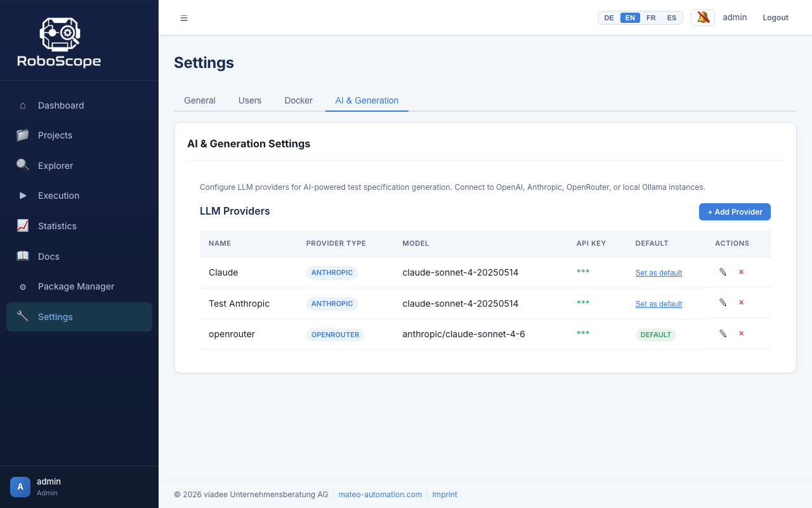Delete the openrouter provider using the red X
Image resolution: width=812 pixels, height=508 pixels.
point(741,334)
